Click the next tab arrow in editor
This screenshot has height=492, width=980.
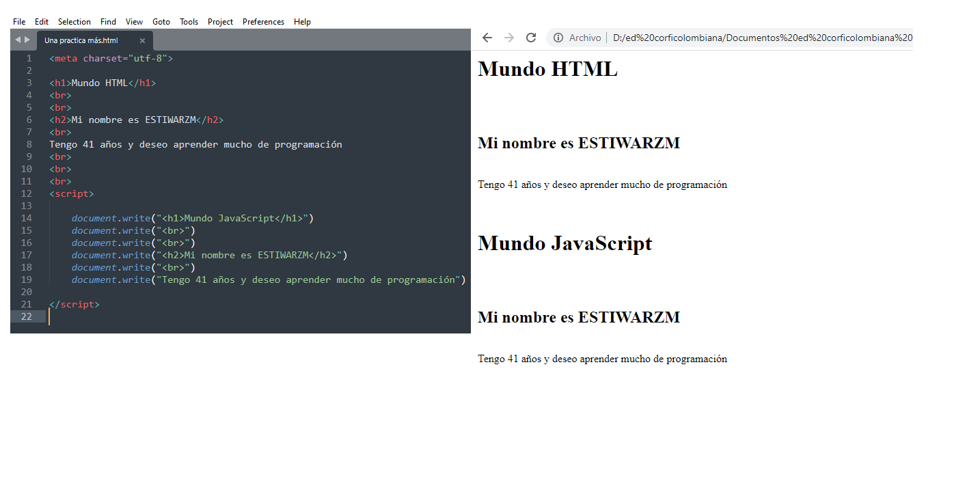pyautogui.click(x=27, y=40)
